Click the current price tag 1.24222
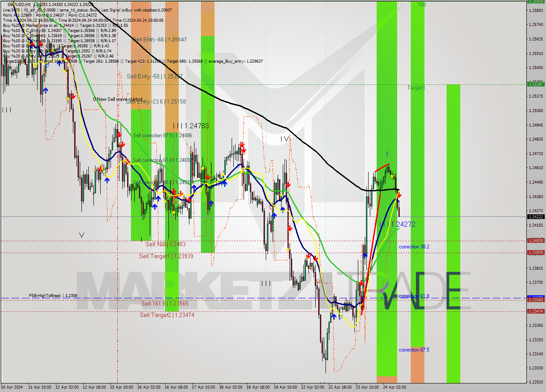This screenshot has width=546, height=392. 536,216
